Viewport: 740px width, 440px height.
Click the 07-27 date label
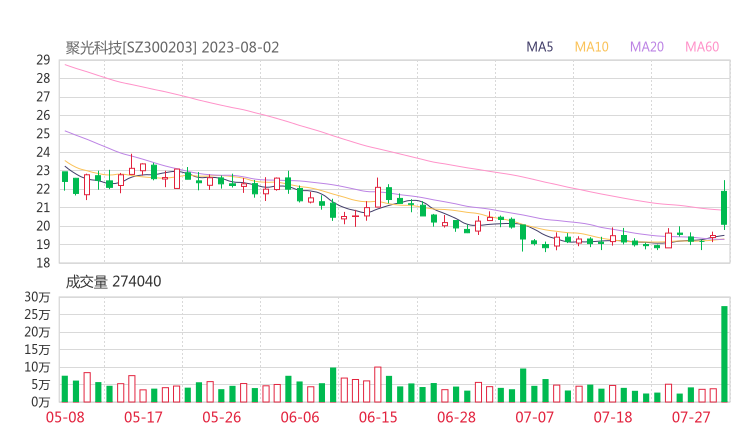tap(691, 418)
